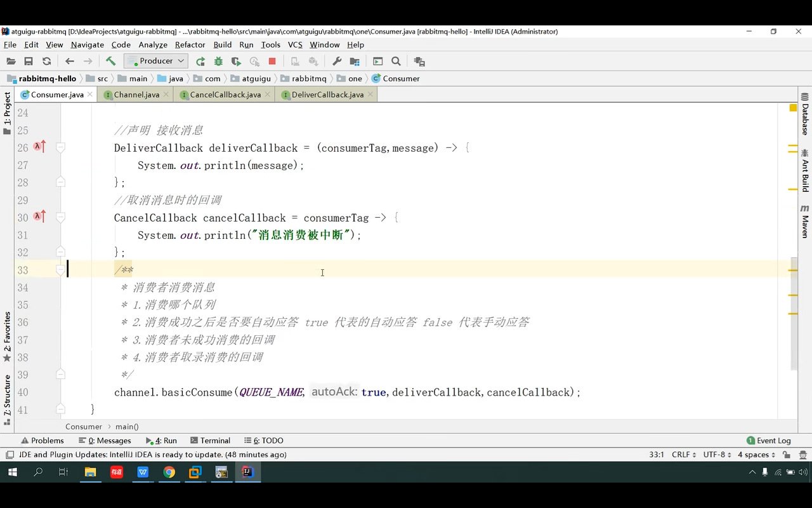Run Producer with the green run icon
812x508 pixels.
point(200,62)
